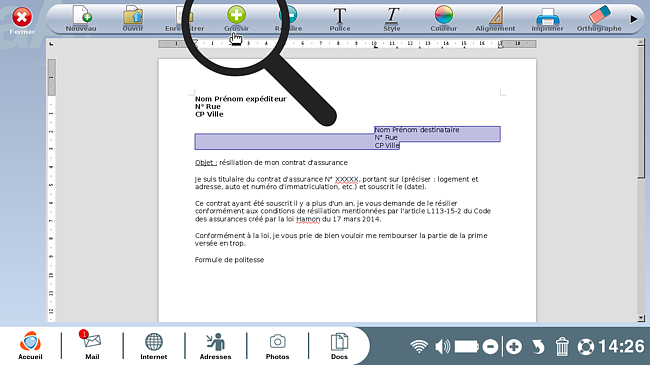
Task: Show more toolbar items with right arrow
Action: pos(633,19)
